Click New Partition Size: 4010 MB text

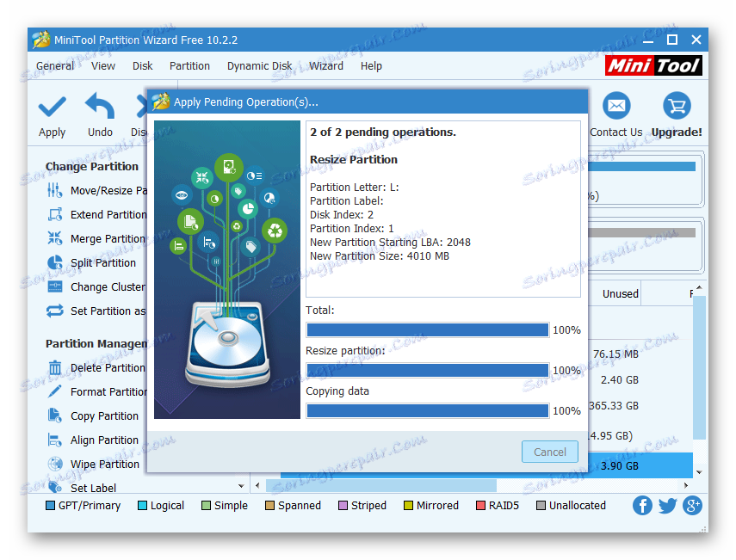(x=380, y=256)
